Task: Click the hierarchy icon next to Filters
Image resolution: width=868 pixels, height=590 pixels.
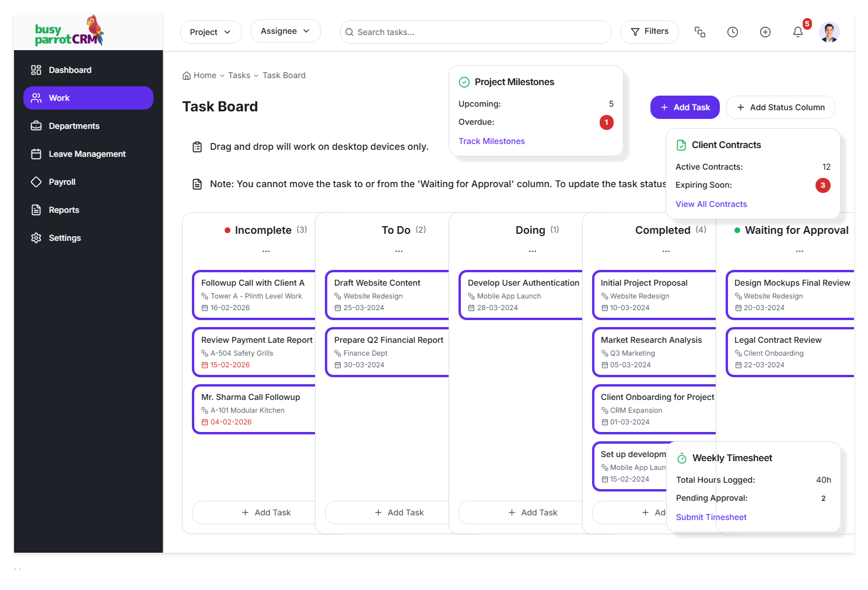Action: click(x=700, y=32)
